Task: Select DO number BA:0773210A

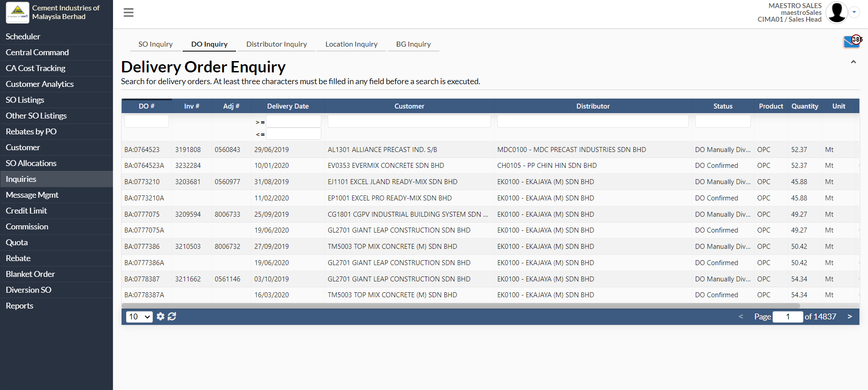Action: coord(144,198)
